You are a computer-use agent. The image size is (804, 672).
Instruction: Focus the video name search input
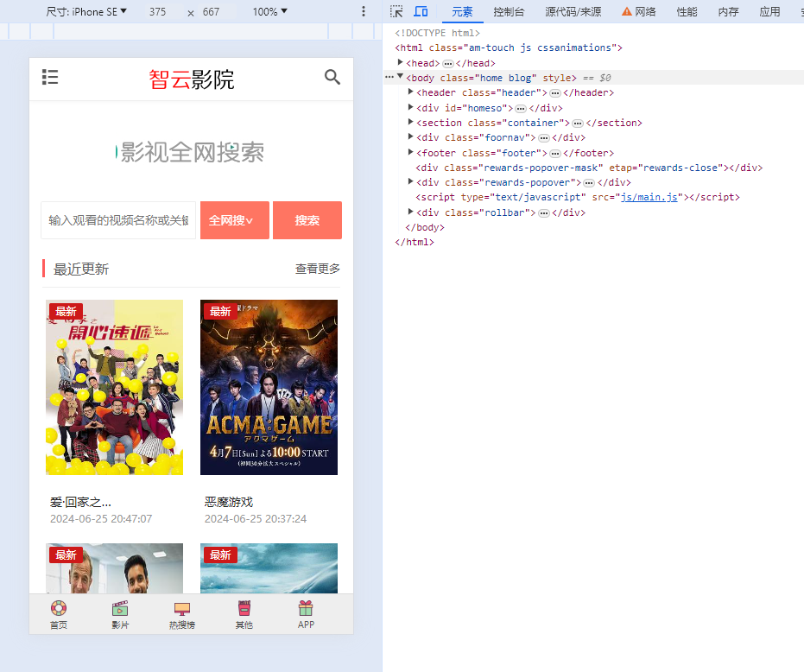point(118,220)
